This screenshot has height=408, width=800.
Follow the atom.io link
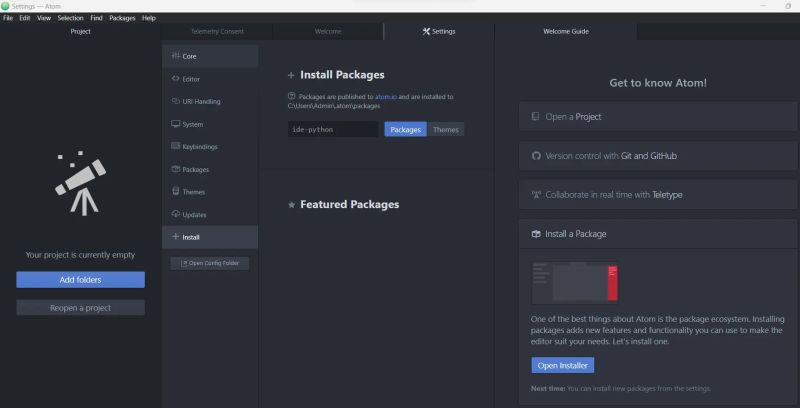386,97
